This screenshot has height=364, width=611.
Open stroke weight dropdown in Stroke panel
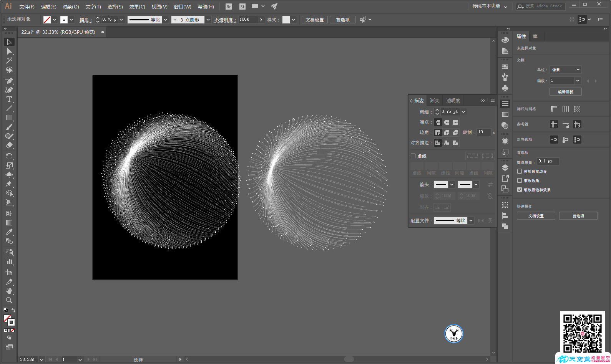point(463,112)
